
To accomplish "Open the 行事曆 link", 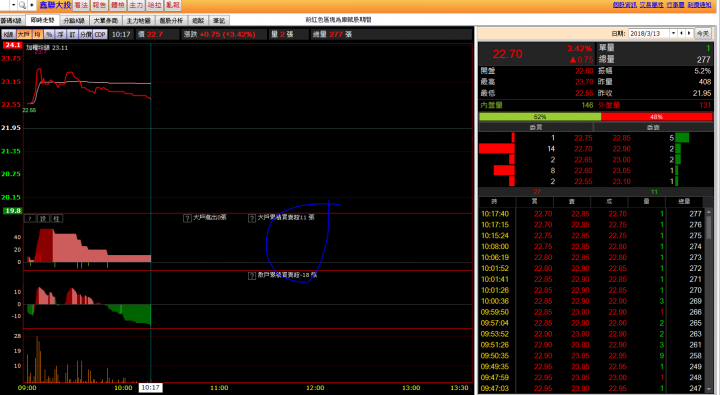I will click(675, 5).
